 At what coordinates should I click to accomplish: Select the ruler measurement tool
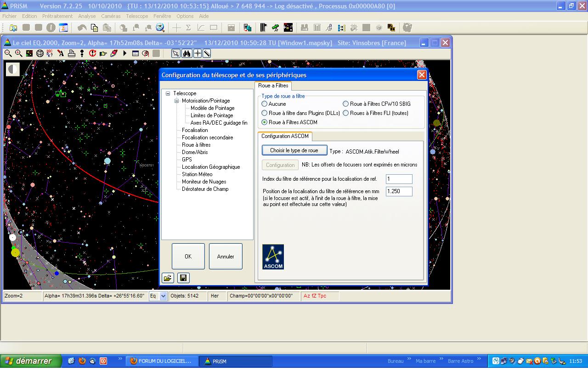coord(207,53)
